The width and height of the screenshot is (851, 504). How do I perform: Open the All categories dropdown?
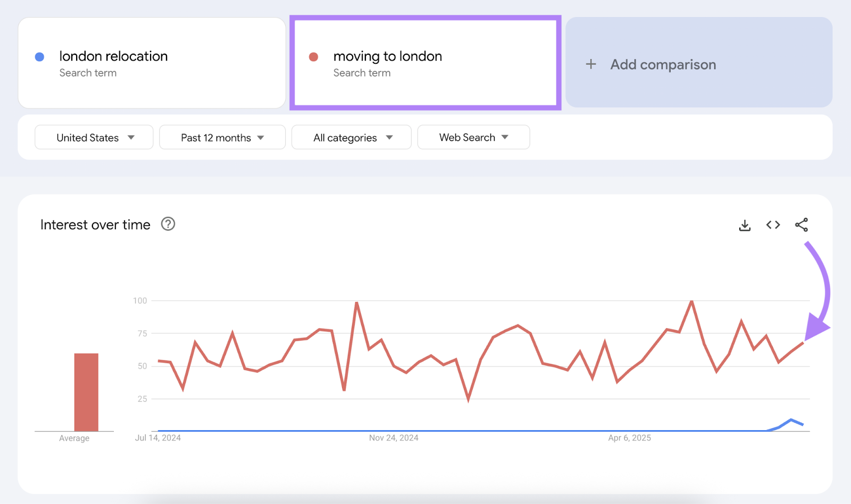pos(351,137)
